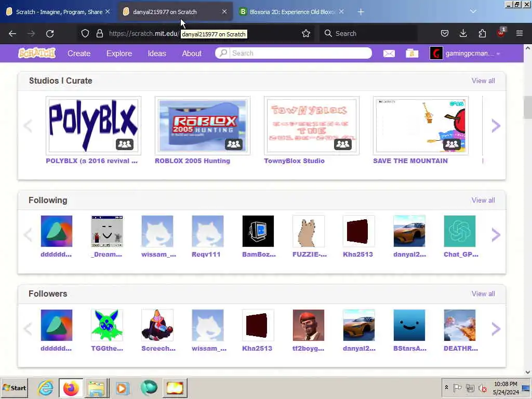Click Firefox icon in taskbar
532x399 pixels.
pyautogui.click(x=71, y=388)
